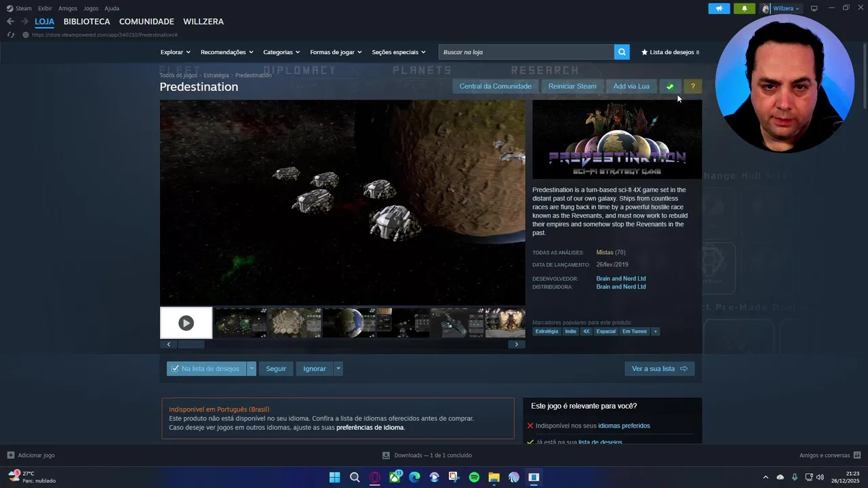Open the Willzera account dropdown
The image size is (868, 488).
point(781,8)
